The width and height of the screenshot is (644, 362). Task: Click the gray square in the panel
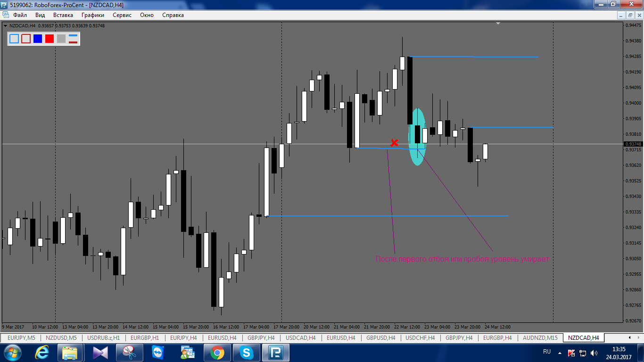(x=61, y=39)
